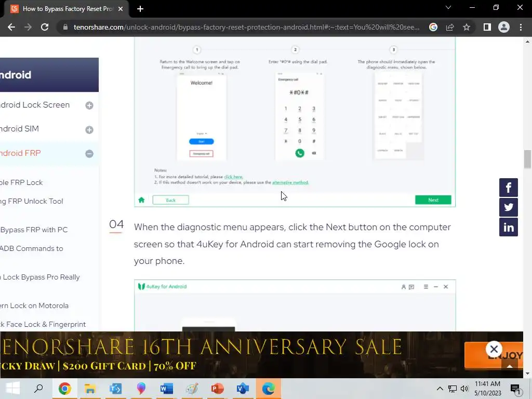Open Lock Bypass Pro Really link
The height and width of the screenshot is (399, 532).
[40, 277]
